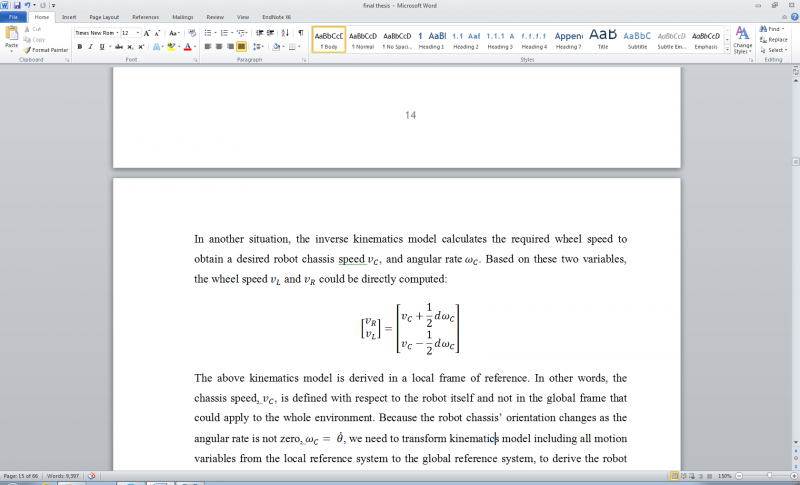Apply subscript formatting
Screen dimensions: 800x485
point(130,46)
